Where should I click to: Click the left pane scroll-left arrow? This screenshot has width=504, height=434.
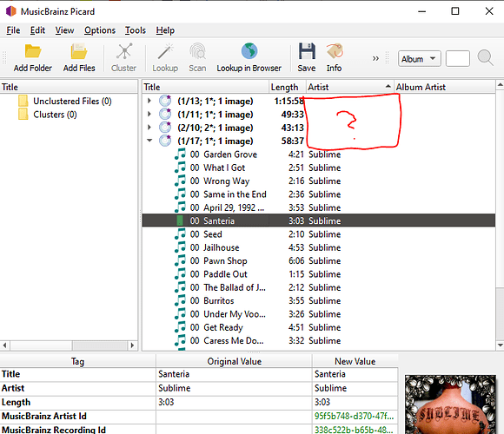click(x=4, y=345)
